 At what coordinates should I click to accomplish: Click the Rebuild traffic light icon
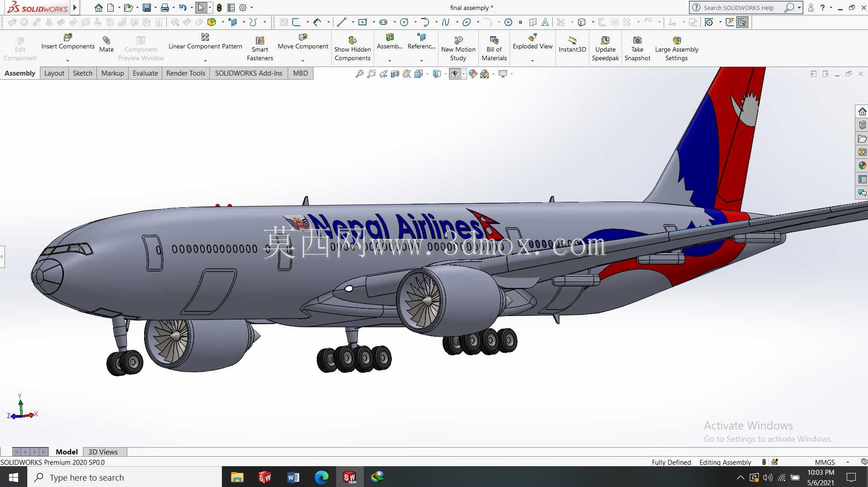(x=219, y=8)
